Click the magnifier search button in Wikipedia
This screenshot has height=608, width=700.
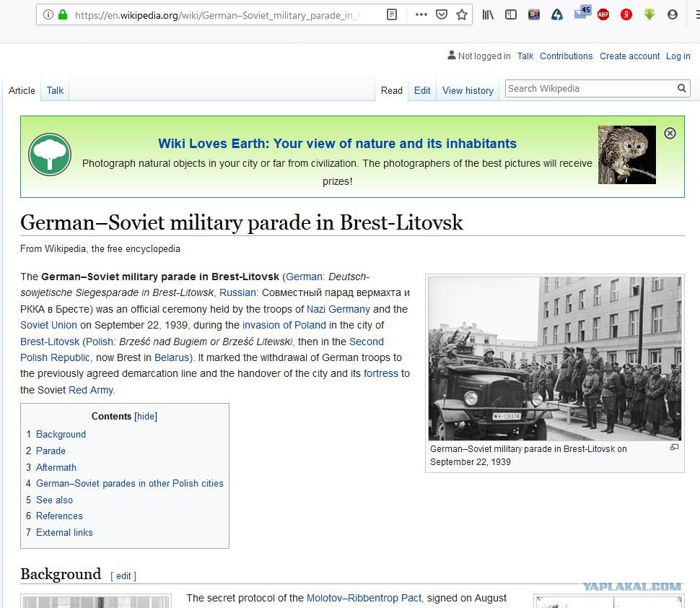[682, 88]
